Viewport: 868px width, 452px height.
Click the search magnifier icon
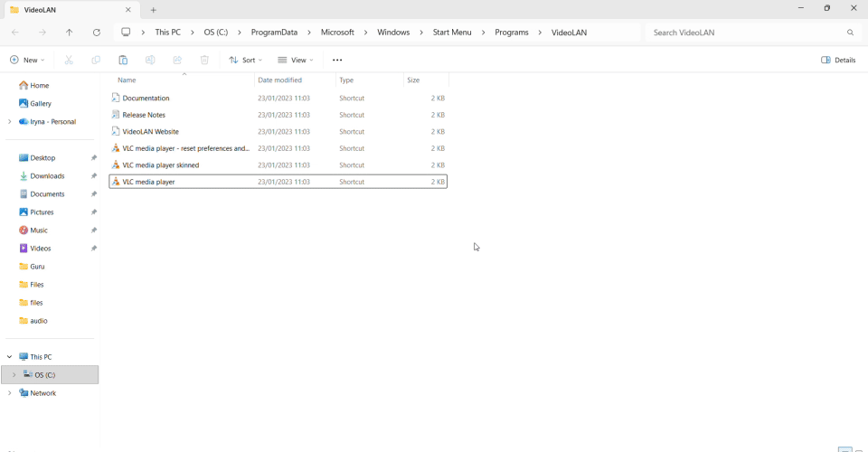[850, 33]
